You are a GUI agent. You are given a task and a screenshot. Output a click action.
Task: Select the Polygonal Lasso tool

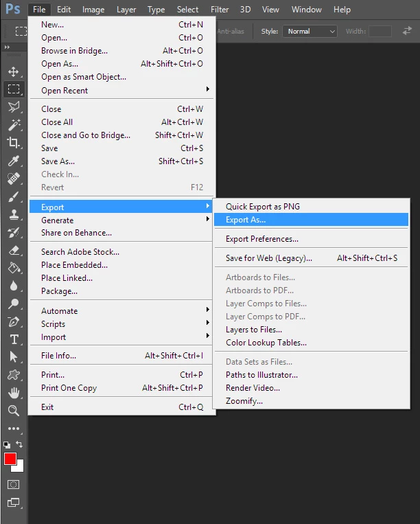[x=13, y=107]
